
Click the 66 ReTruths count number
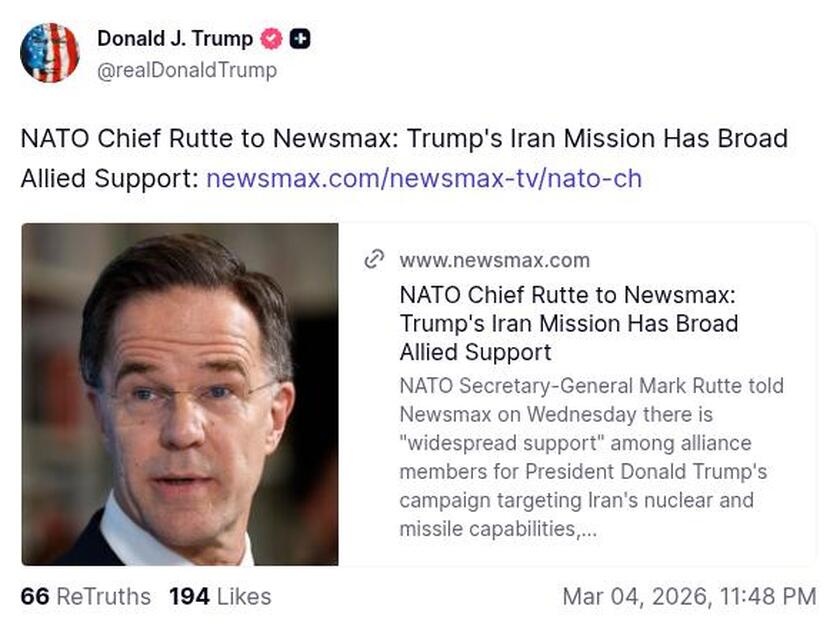click(35, 597)
